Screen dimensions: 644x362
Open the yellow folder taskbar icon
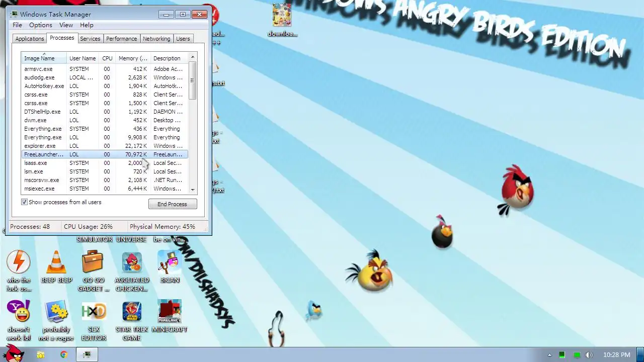tap(40, 355)
